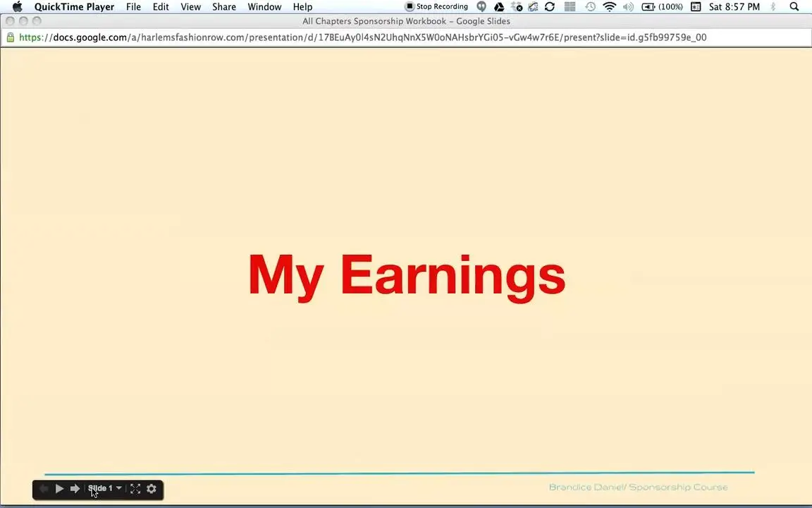Open the grid-squares menu bar icon
Image resolution: width=812 pixels, height=508 pixels.
pos(570,7)
